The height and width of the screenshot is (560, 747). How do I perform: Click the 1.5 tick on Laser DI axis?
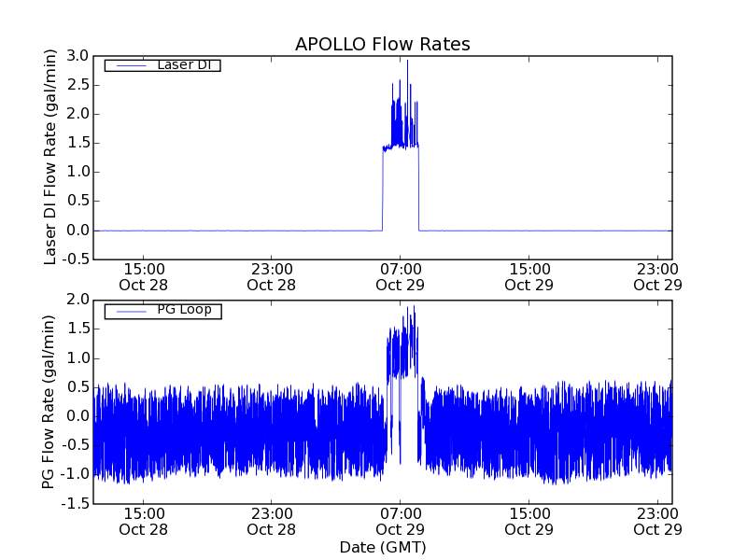coord(78,143)
